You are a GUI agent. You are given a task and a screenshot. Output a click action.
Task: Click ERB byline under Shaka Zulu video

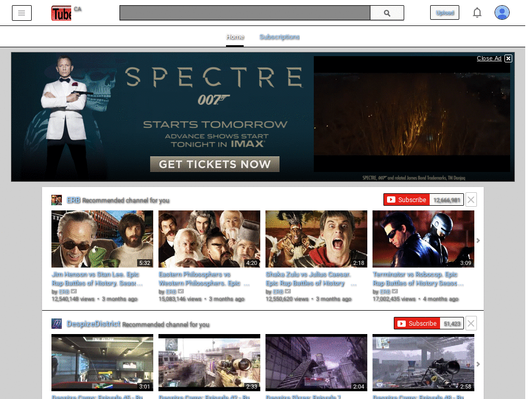tap(278, 291)
